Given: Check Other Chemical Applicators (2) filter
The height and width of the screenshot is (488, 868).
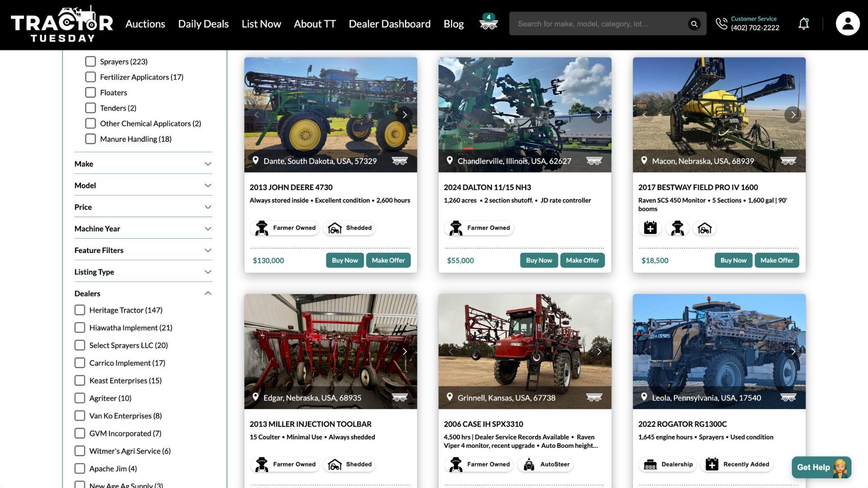Looking at the screenshot, I should coord(90,123).
